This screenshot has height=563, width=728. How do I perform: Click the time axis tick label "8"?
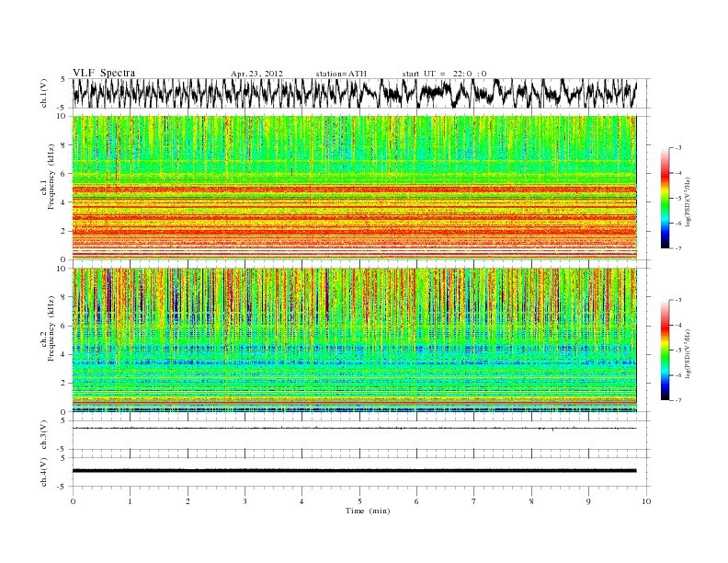point(531,501)
